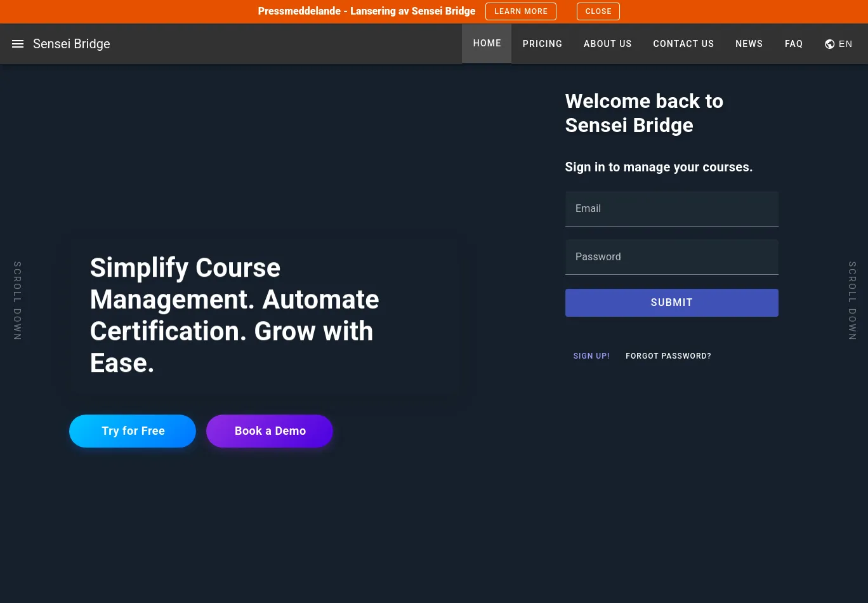Switch to the News section
868x603 pixels.
tap(749, 44)
